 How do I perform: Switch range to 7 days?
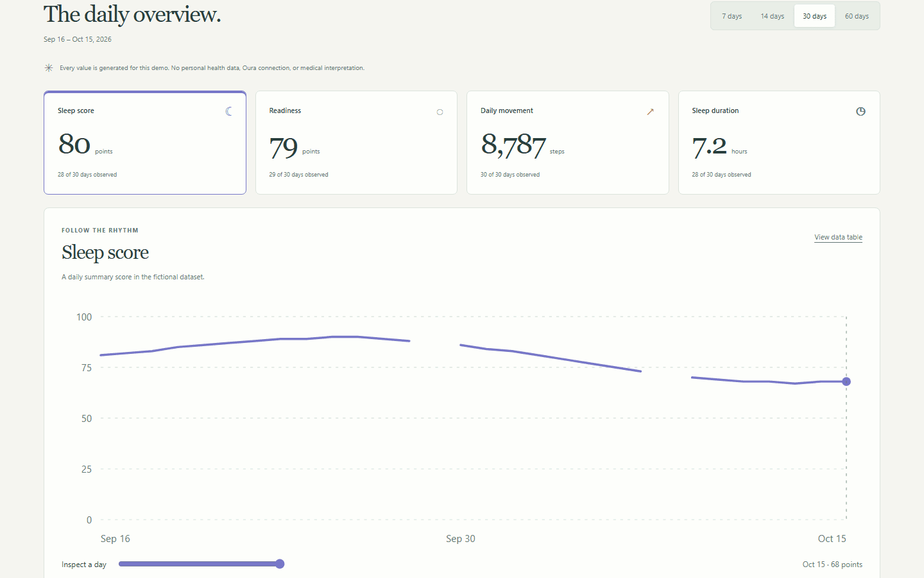[x=732, y=16]
